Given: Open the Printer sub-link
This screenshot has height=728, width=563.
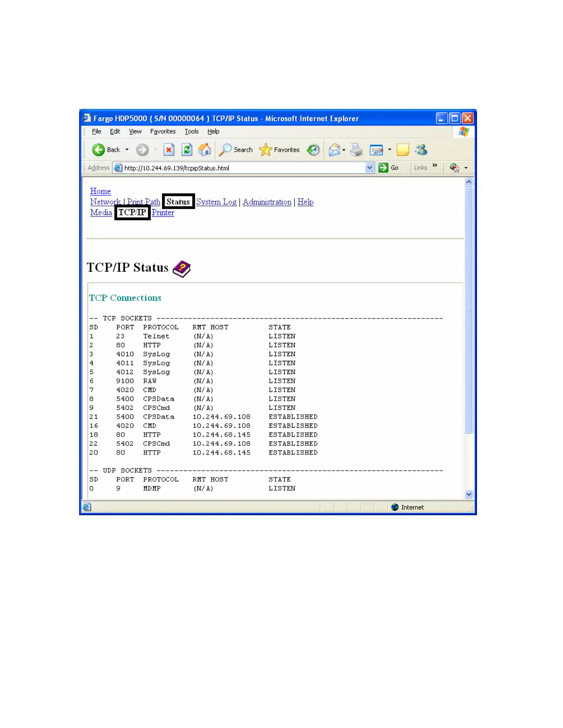Looking at the screenshot, I should pyautogui.click(x=163, y=212).
